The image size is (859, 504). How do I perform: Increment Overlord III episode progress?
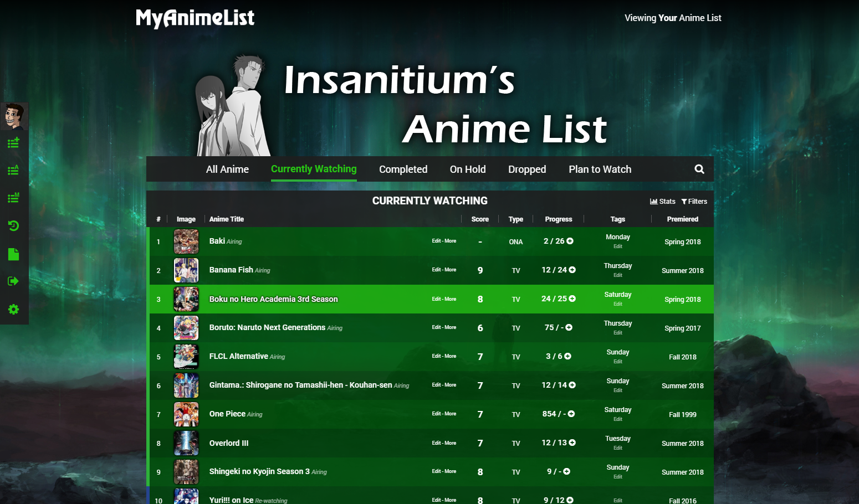click(x=572, y=443)
